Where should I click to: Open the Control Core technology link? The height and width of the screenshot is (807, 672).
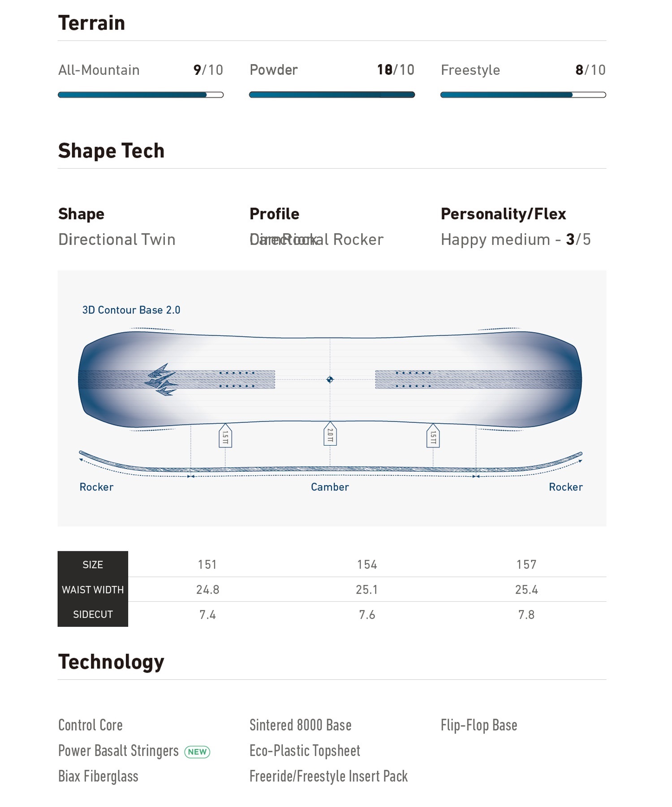coord(90,725)
